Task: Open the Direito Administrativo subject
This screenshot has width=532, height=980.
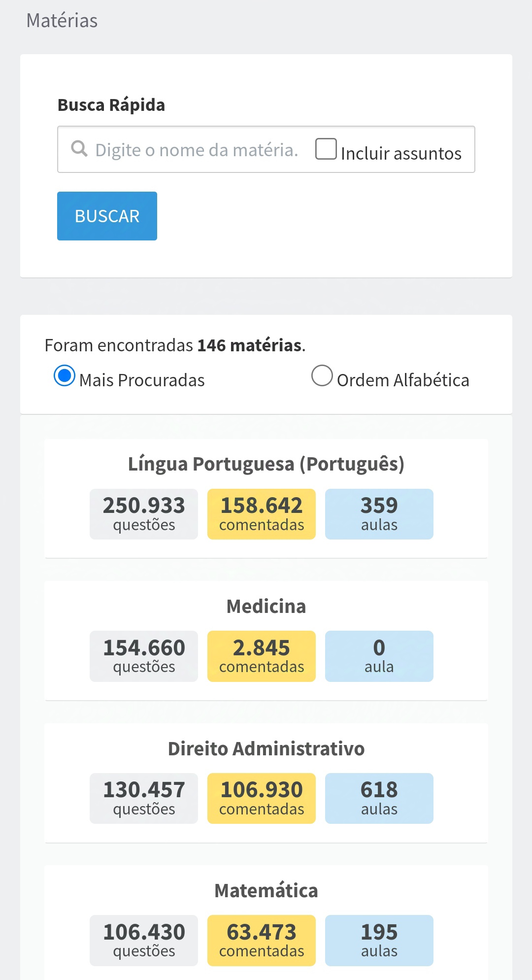Action: pyautogui.click(x=266, y=749)
